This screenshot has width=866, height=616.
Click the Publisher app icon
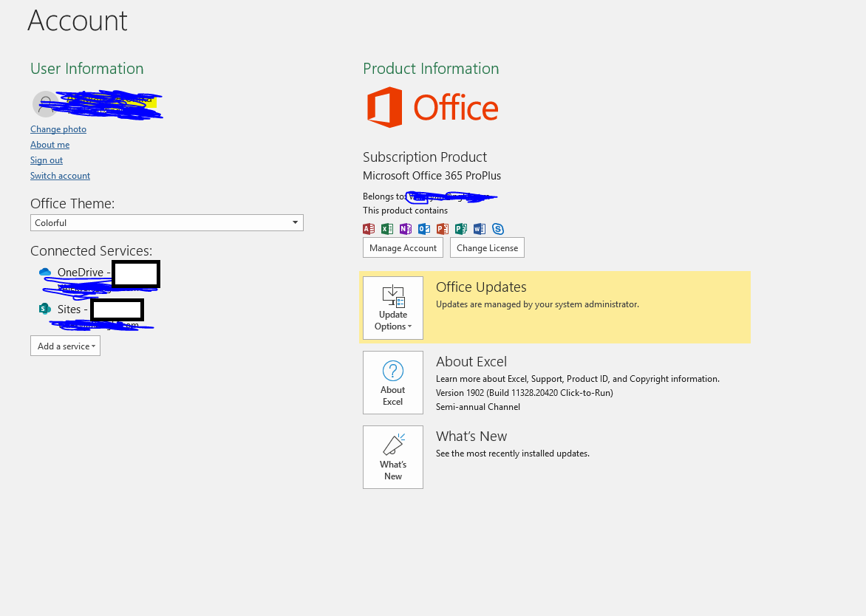point(460,229)
